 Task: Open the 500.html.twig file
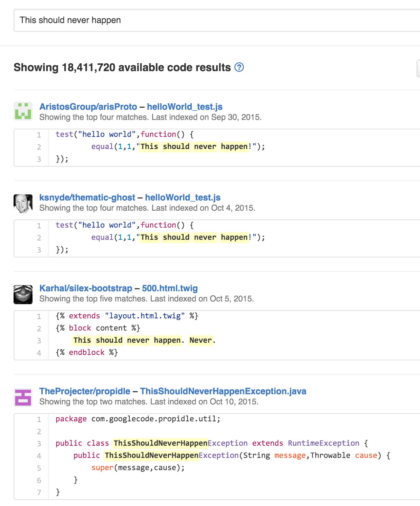170,288
